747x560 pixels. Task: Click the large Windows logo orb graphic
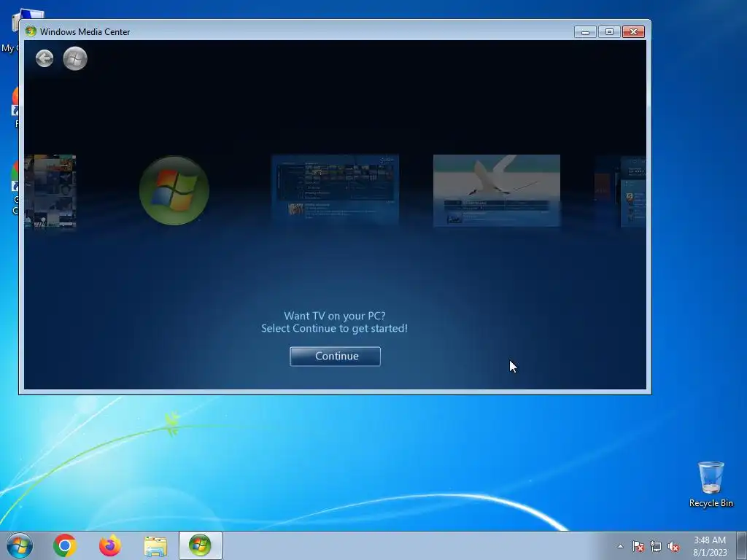click(174, 190)
